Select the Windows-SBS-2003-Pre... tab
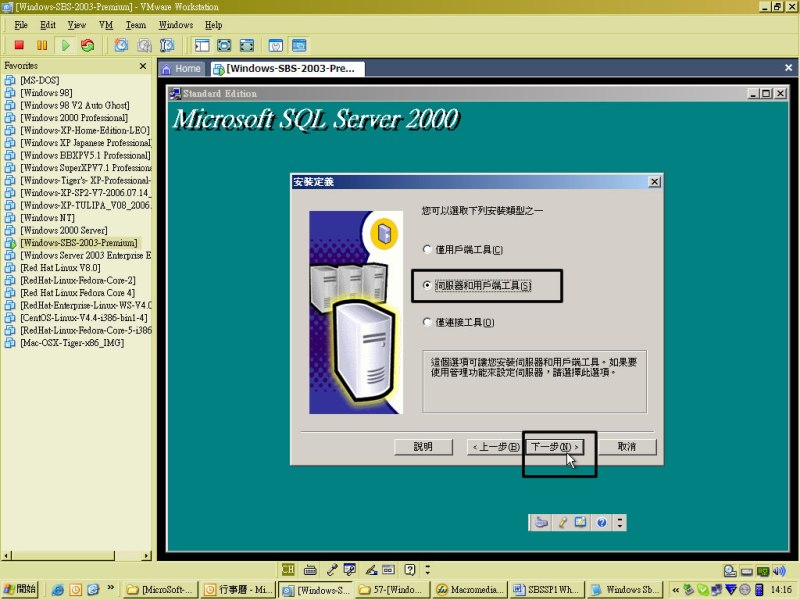This screenshot has width=800, height=600. (x=286, y=69)
